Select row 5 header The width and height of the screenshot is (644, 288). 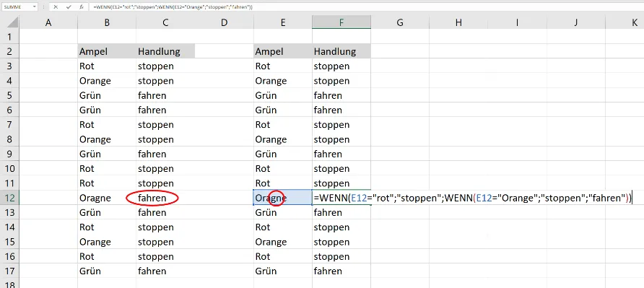[9, 96]
